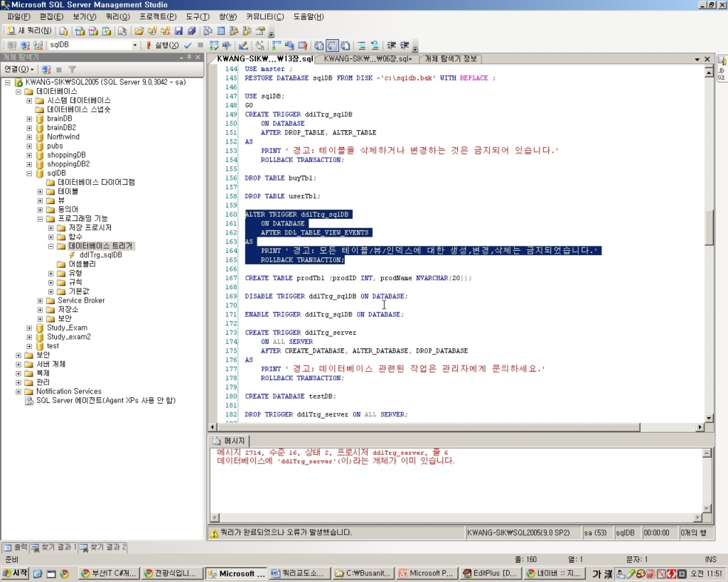Click the Change Connection icon
Viewport: 728px width, 582px height.
(38, 45)
